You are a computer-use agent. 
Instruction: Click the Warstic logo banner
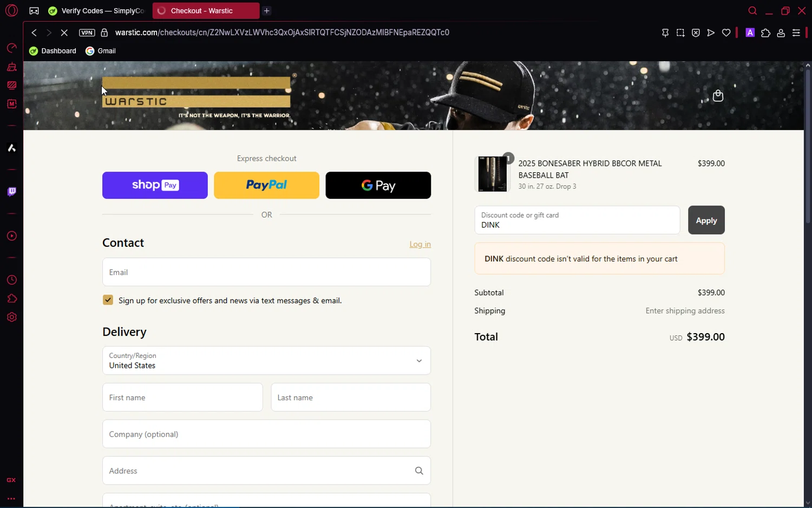click(x=197, y=96)
